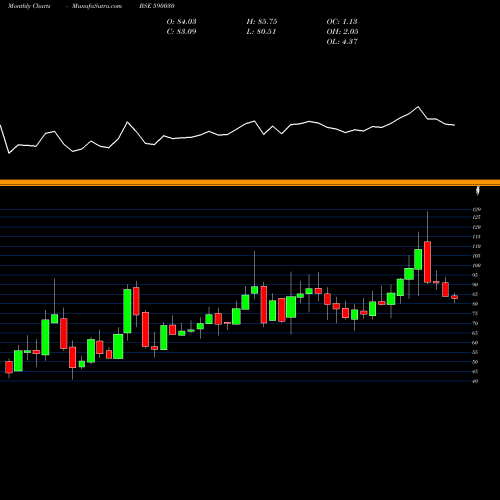500x500 pixels.
Task: Click the 40 price axis label
Action: (x=476, y=381)
